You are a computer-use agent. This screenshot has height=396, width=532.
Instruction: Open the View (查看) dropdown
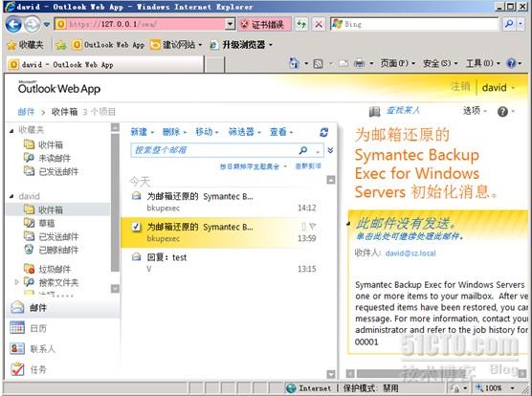click(281, 132)
